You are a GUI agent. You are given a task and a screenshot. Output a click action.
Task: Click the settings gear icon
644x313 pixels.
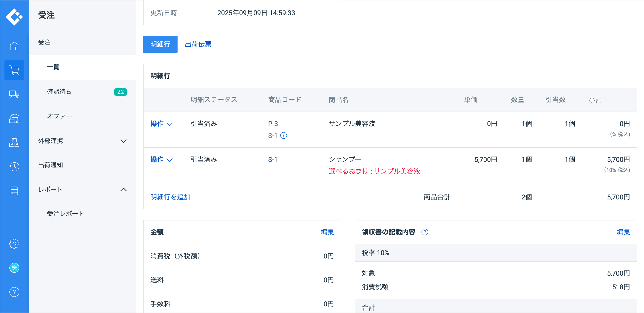(14, 243)
